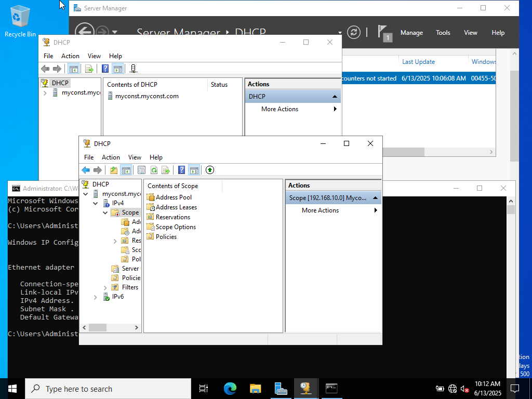Click the Up One Level green arrow icon
Viewport: 532px width, 399px height.
[209, 170]
